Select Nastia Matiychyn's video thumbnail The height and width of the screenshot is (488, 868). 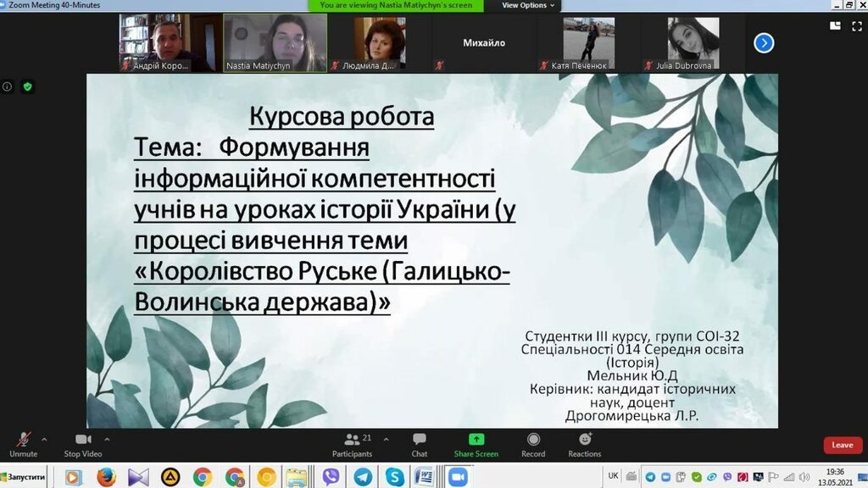275,42
